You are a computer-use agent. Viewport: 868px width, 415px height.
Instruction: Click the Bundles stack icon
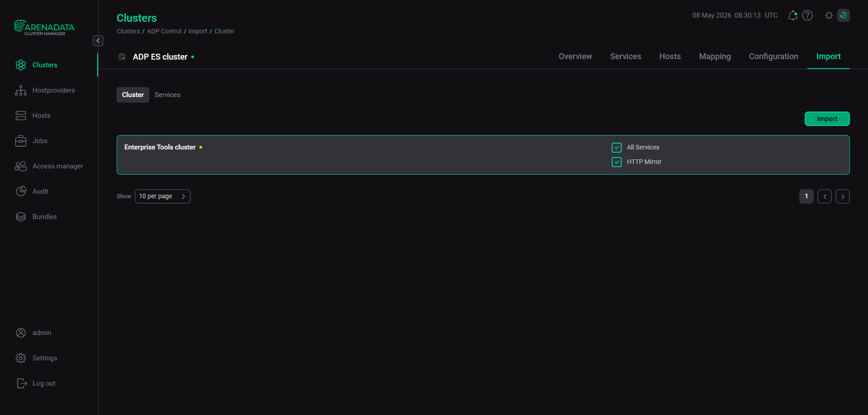[x=21, y=217]
